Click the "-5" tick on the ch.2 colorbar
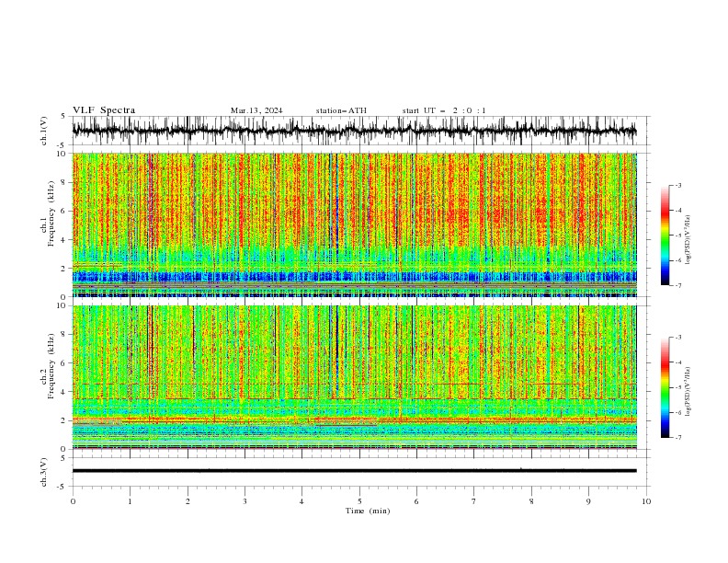This screenshot has width=728, height=563. (x=677, y=387)
